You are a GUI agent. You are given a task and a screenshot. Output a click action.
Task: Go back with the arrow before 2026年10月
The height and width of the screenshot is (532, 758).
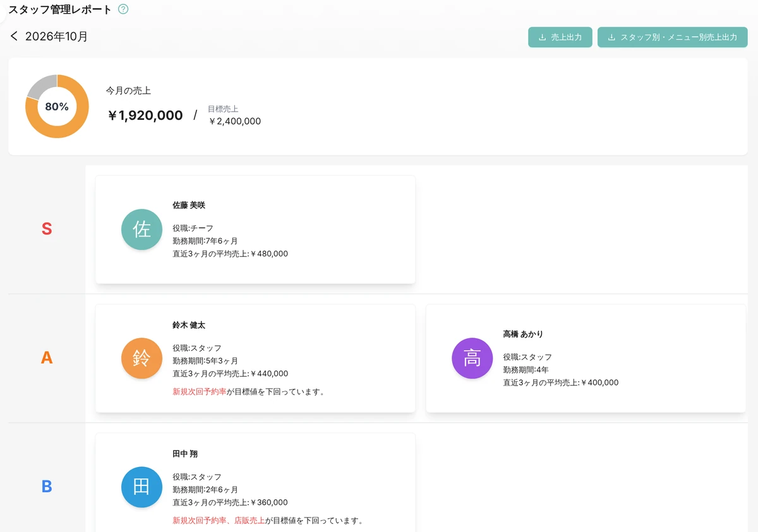(14, 37)
